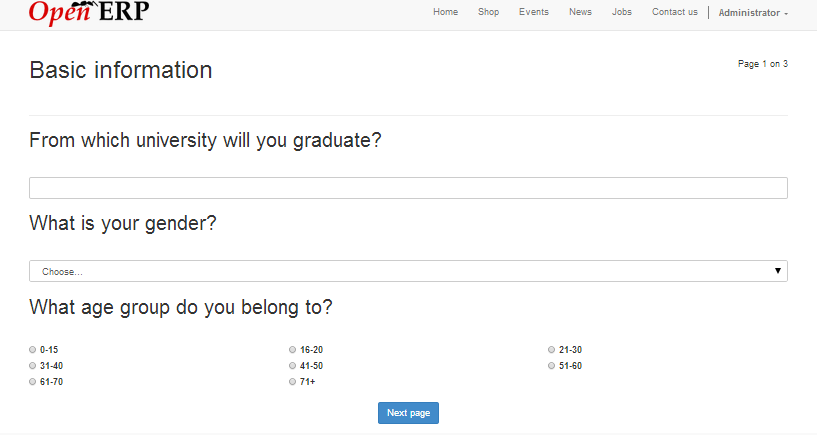Select the 41-50 age range
Image resolution: width=817 pixels, height=435 pixels.
[292, 366]
